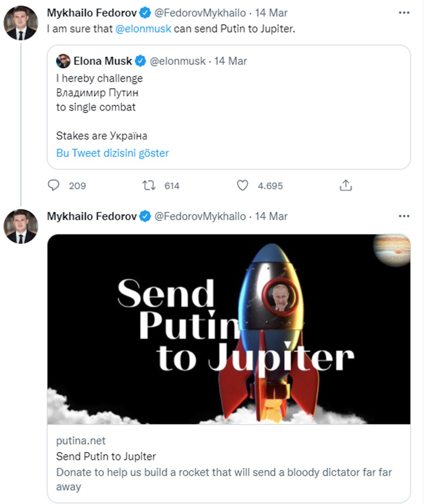424x504 pixels.
Task: Click the reply speech bubble icon
Action: pyautogui.click(x=53, y=186)
